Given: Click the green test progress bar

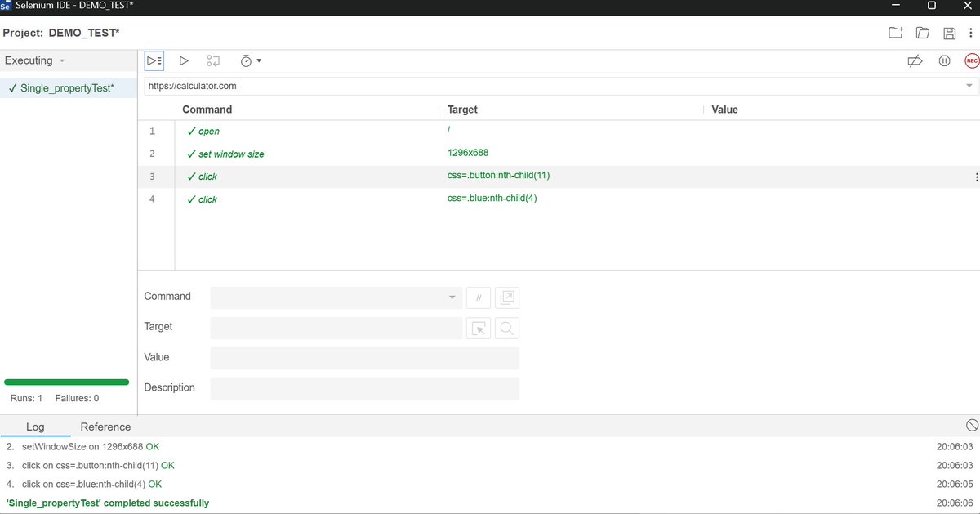Looking at the screenshot, I should [67, 382].
